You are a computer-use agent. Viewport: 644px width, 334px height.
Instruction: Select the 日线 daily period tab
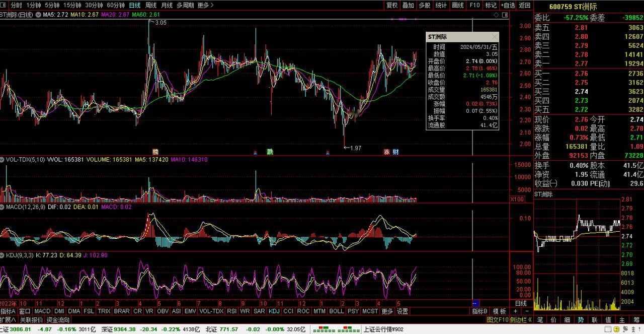click(x=135, y=5)
